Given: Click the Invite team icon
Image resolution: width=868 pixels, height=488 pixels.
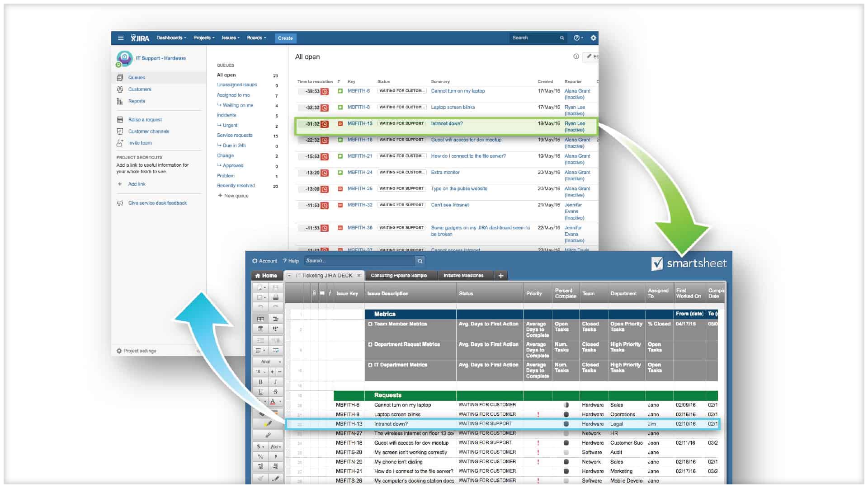Looking at the screenshot, I should point(120,143).
